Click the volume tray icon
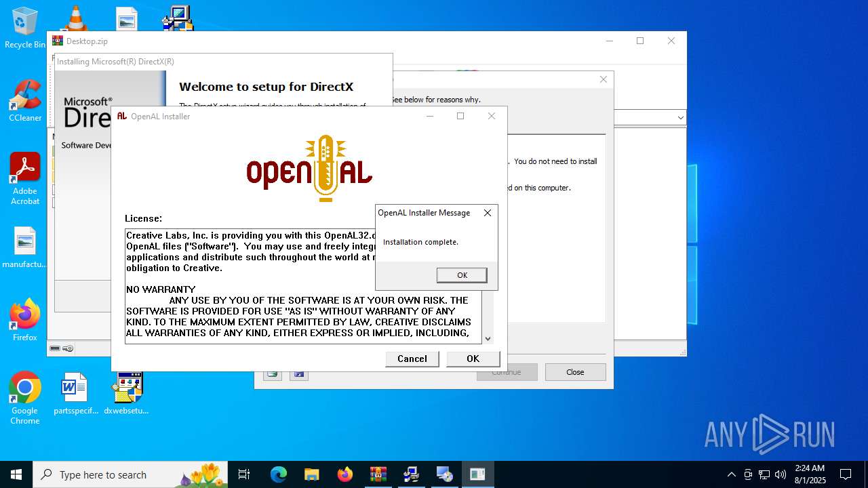 tap(781, 474)
